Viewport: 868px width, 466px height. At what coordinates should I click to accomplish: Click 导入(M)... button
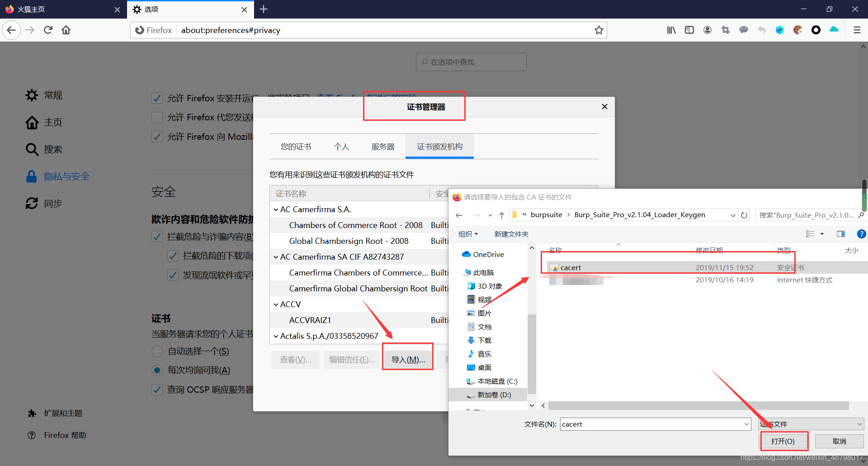[408, 360]
